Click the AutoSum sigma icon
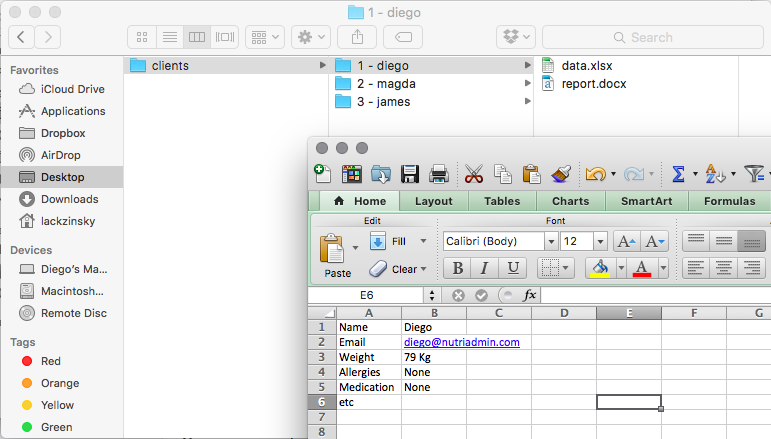771x439 pixels. click(x=678, y=174)
